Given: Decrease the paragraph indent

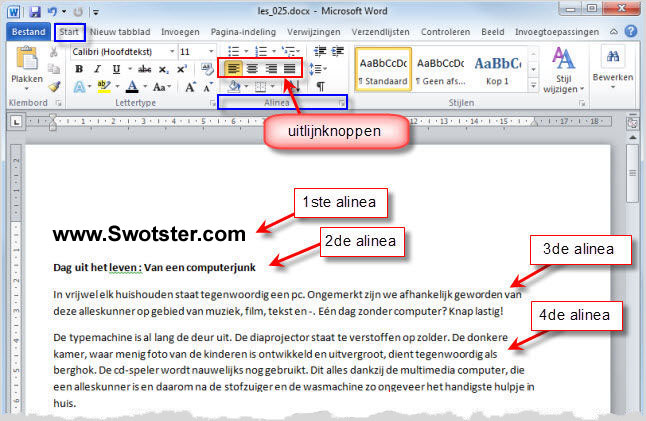Looking at the screenshot, I should (x=320, y=51).
